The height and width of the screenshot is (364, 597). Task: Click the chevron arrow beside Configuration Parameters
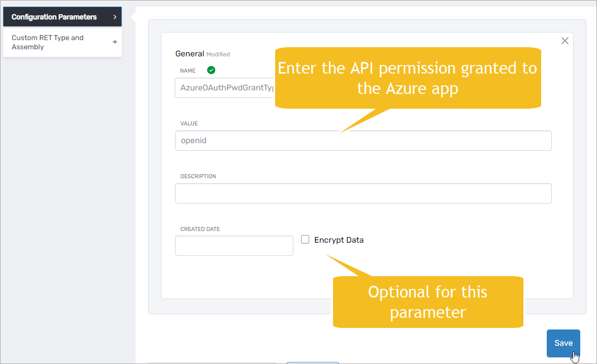pos(115,17)
